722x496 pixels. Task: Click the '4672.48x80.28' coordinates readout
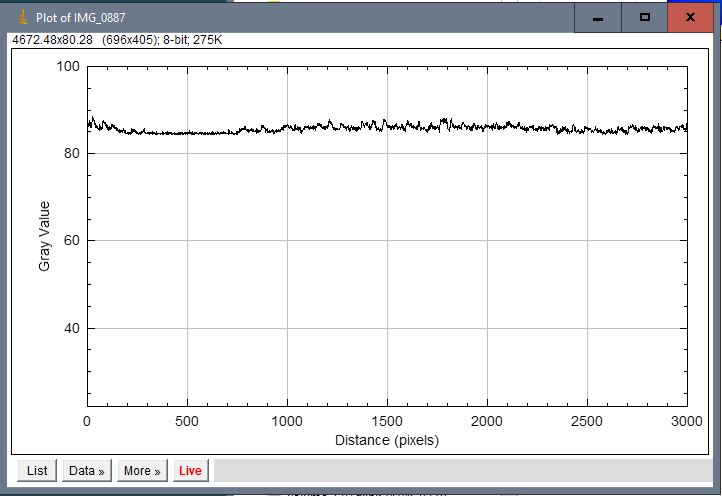pos(52,40)
